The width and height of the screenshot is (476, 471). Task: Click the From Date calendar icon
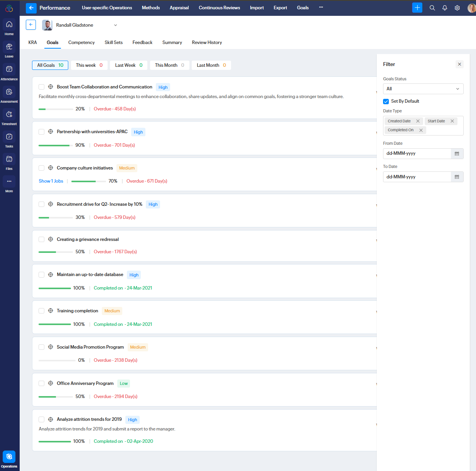457,154
